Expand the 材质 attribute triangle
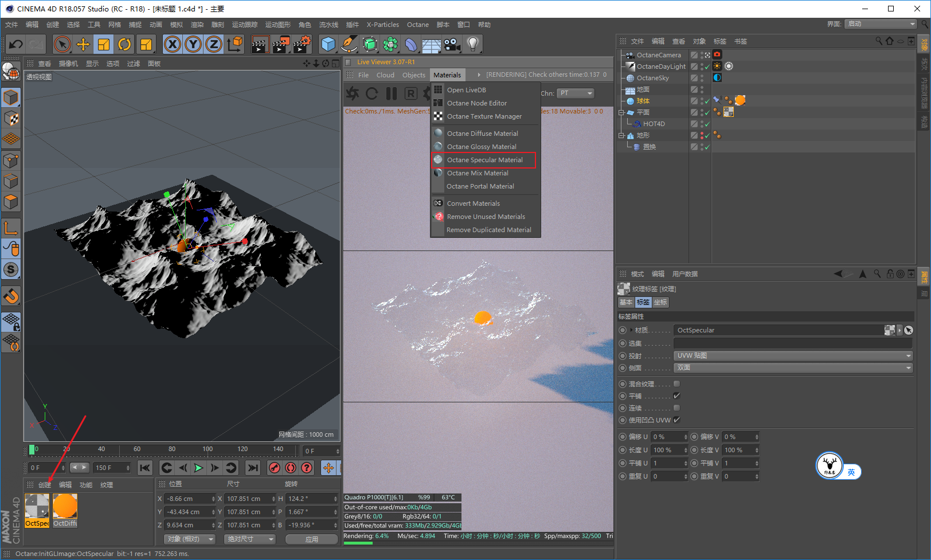 click(x=631, y=330)
